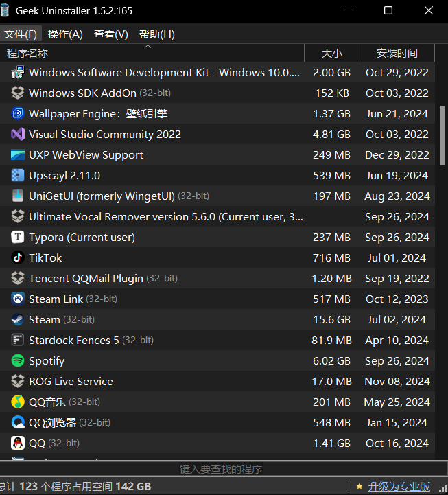Click the Windows Software Development Kit icon
The height and width of the screenshot is (495, 448).
(18, 72)
